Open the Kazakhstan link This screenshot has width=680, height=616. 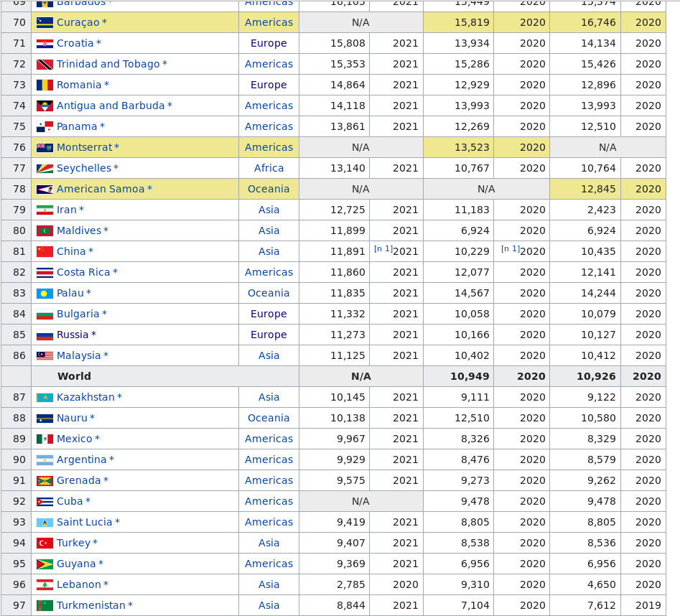coord(86,397)
